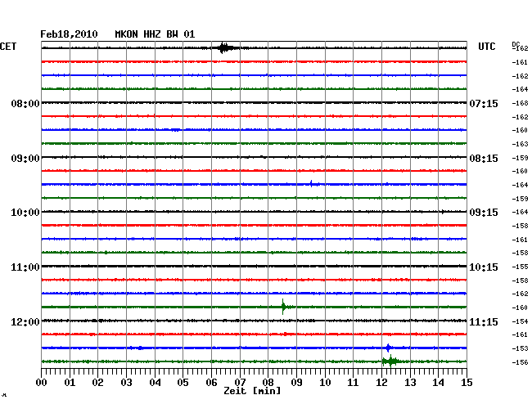
Task: Select the DC offset value -163
Action: pyautogui.click(x=520, y=144)
